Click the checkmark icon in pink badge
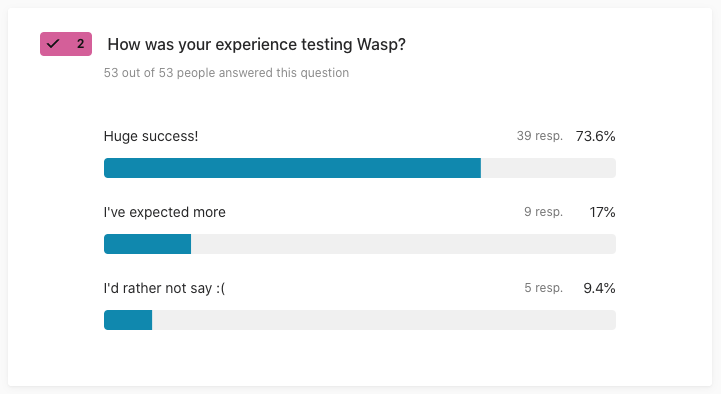The width and height of the screenshot is (721, 394). tap(53, 44)
